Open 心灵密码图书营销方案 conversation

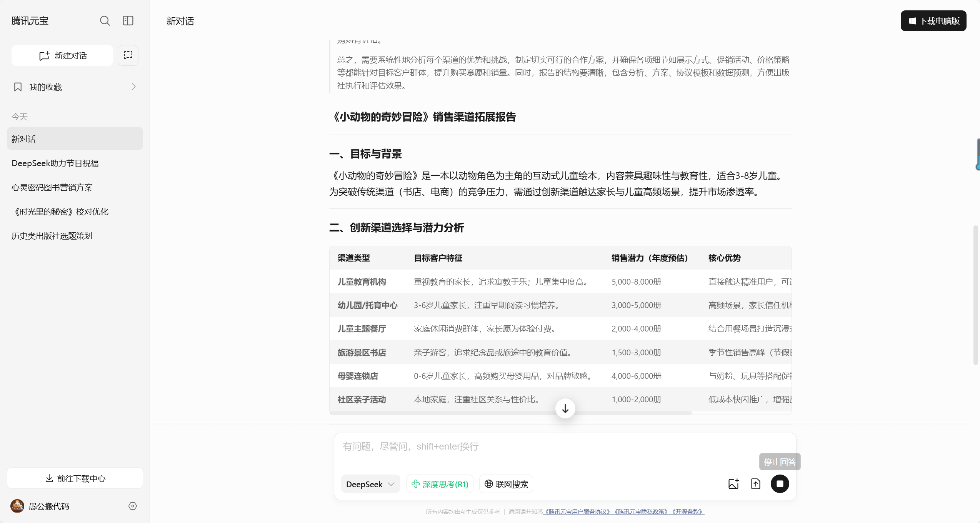[52, 188]
